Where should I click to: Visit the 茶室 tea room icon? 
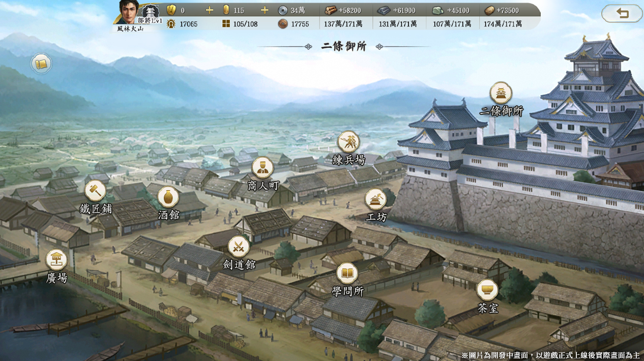pos(487,290)
